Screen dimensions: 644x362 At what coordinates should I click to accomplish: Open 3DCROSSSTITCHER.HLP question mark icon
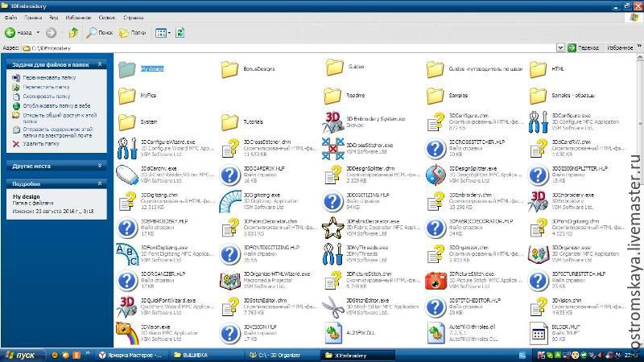[436, 148]
